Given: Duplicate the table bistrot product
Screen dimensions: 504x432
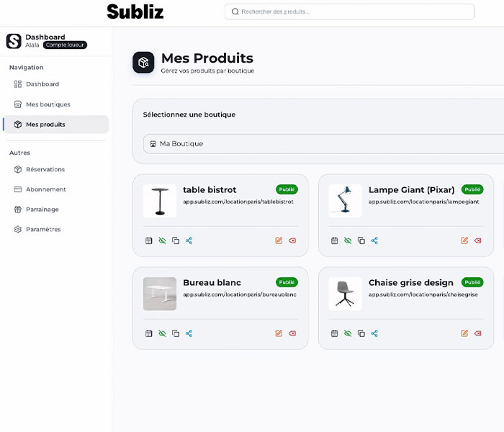Looking at the screenshot, I should coord(176,240).
